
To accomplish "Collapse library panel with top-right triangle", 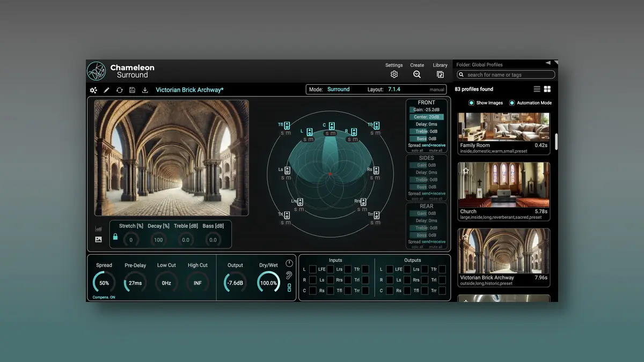I will click(548, 63).
